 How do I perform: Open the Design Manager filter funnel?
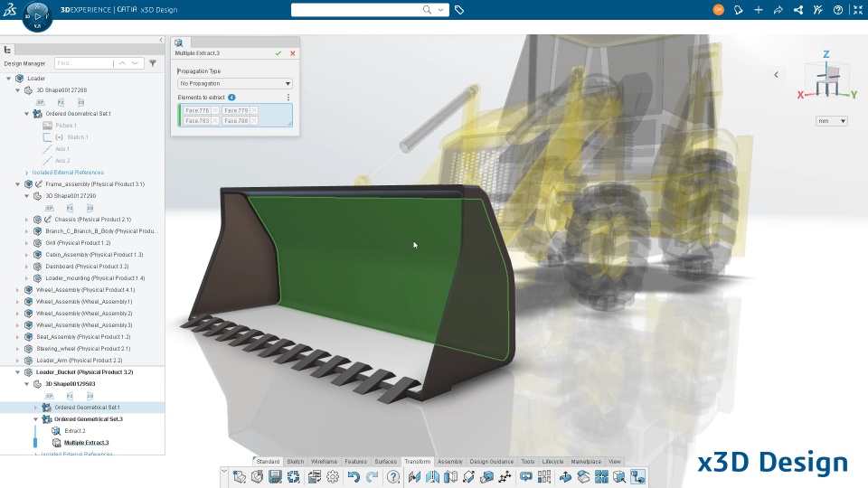pyautogui.click(x=153, y=63)
